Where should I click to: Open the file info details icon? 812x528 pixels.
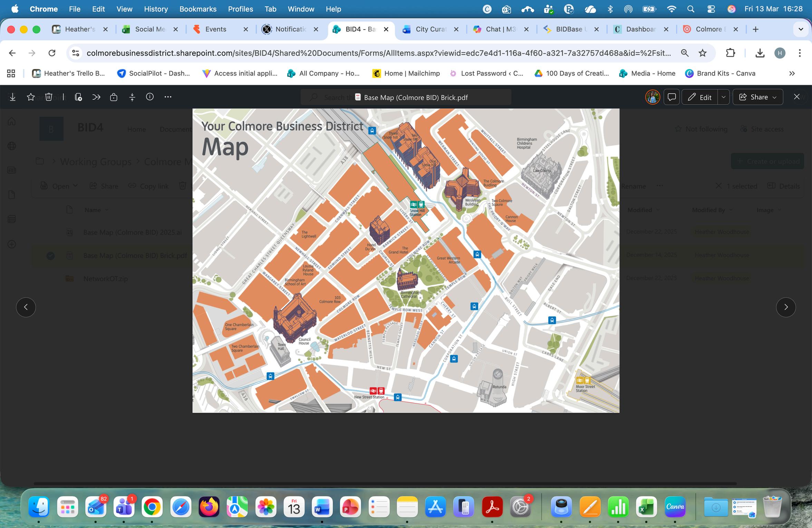tap(149, 97)
